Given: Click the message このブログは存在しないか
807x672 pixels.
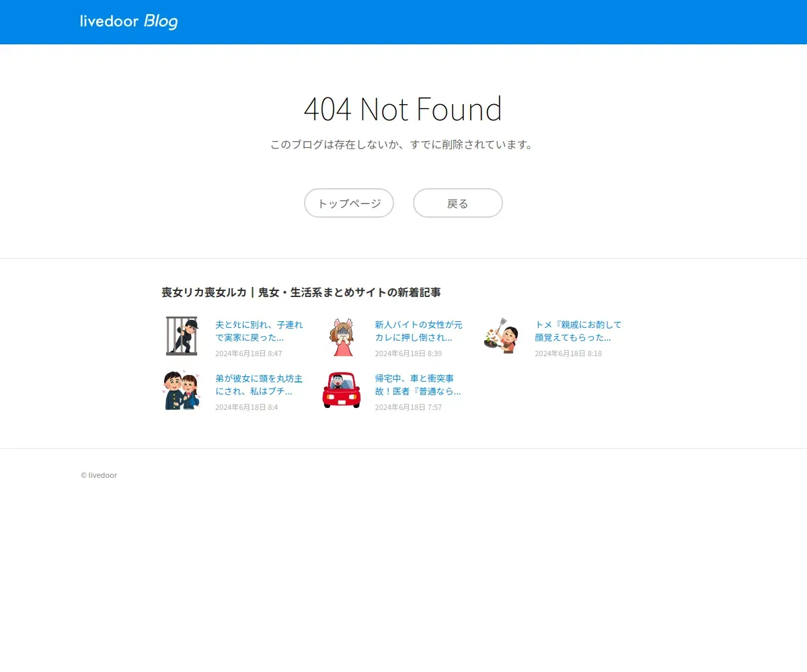Looking at the screenshot, I should coord(402,144).
